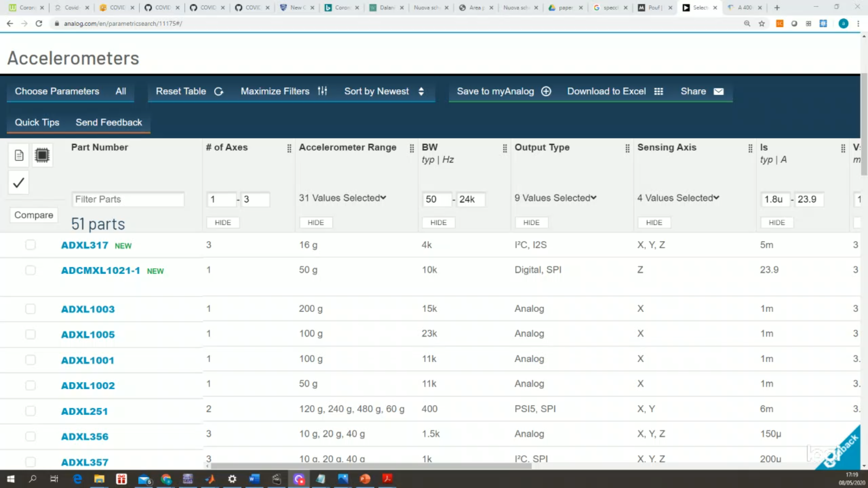Open the Sort by Newest selector

pyautogui.click(x=384, y=91)
